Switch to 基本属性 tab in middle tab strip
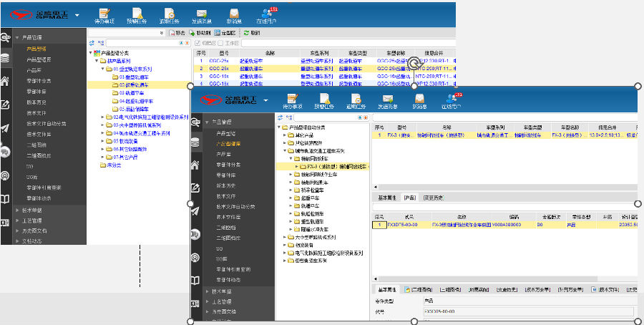This screenshot has height=325, width=644. tap(386, 198)
